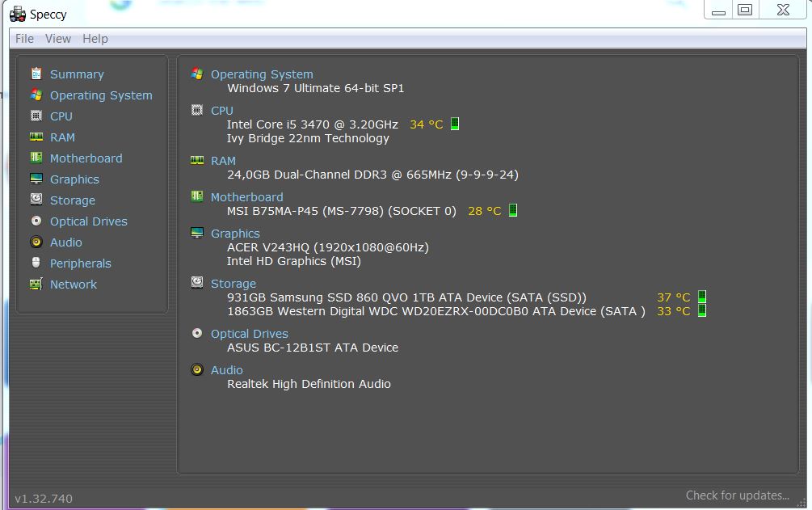
Task: Click the Storage drive icon in sidebar
Action: (36, 200)
